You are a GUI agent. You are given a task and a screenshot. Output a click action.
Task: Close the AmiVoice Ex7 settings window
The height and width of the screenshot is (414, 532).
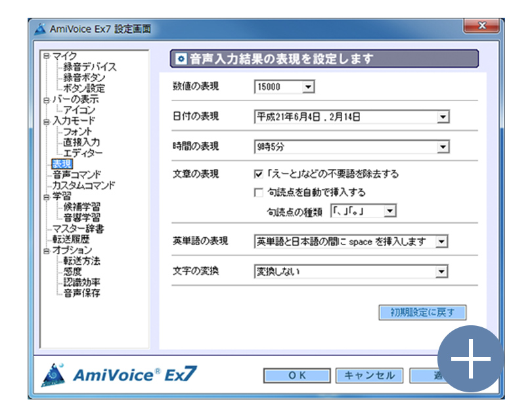click(481, 26)
